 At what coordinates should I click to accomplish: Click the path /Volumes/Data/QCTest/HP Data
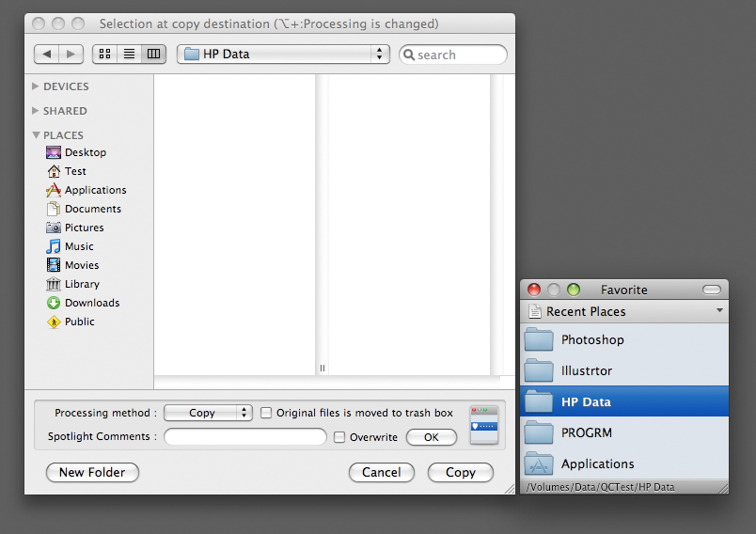pos(600,487)
